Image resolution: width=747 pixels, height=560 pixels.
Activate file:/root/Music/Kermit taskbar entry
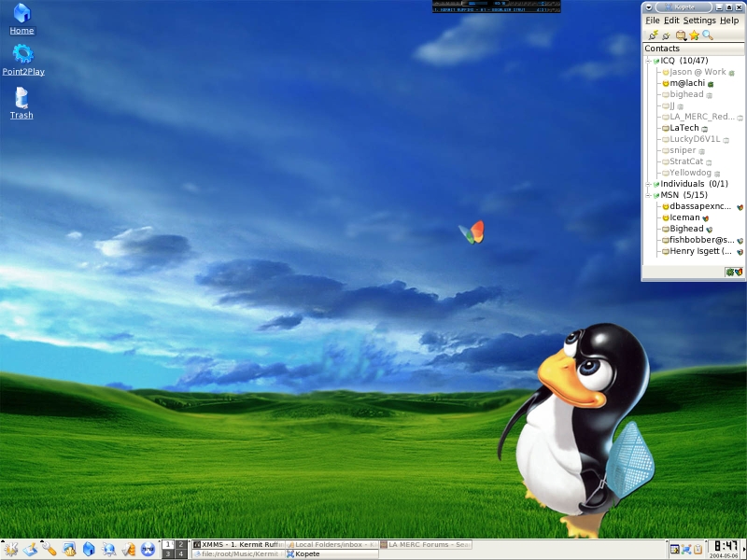point(238,553)
